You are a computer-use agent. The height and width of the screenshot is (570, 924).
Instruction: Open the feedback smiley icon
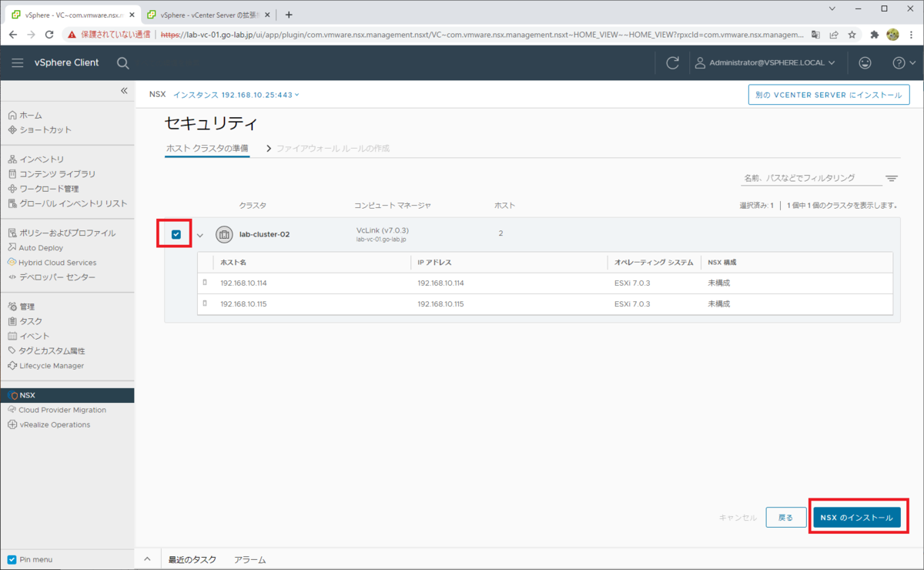tap(865, 62)
